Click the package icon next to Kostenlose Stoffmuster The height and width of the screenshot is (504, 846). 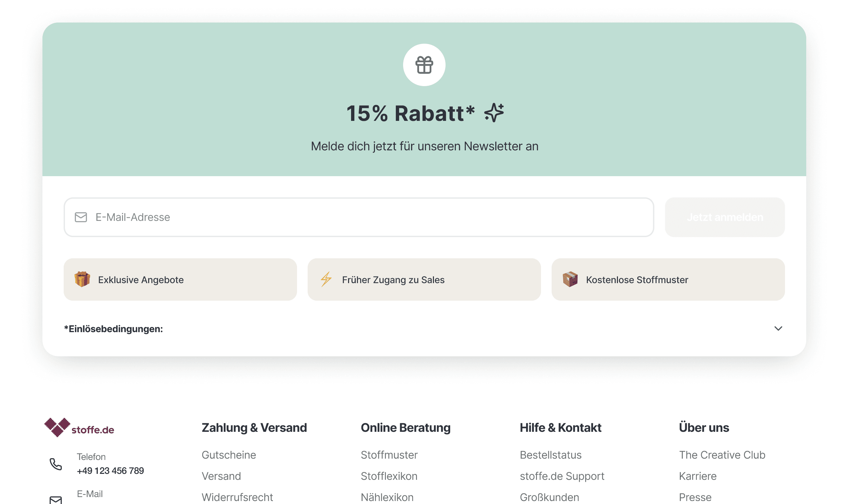(570, 279)
